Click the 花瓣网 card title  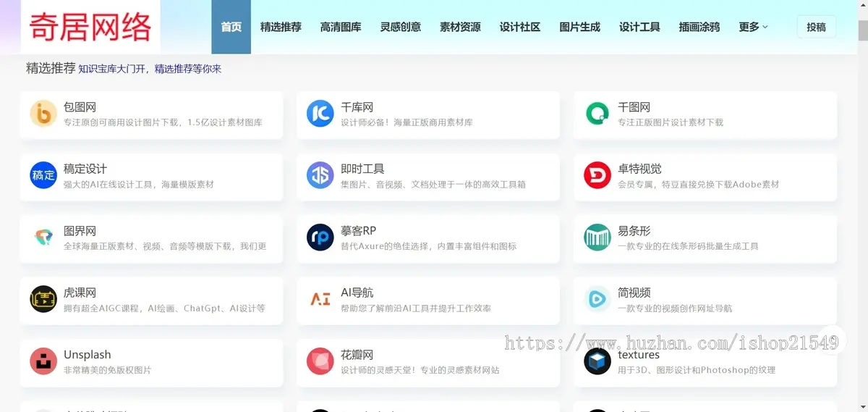357,355
